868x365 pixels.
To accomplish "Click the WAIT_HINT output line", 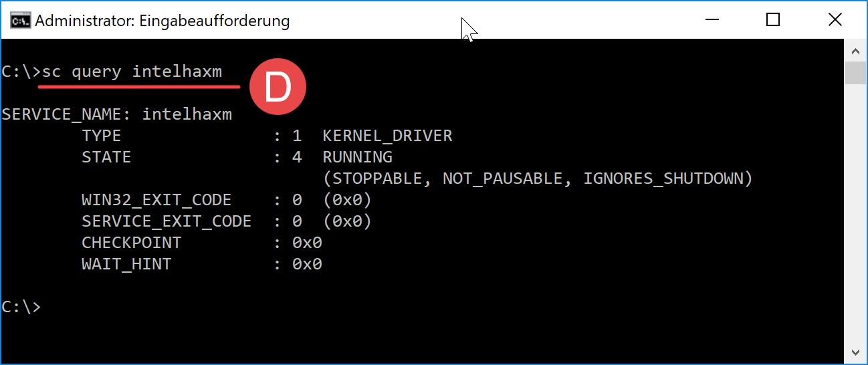I will click(x=202, y=264).
